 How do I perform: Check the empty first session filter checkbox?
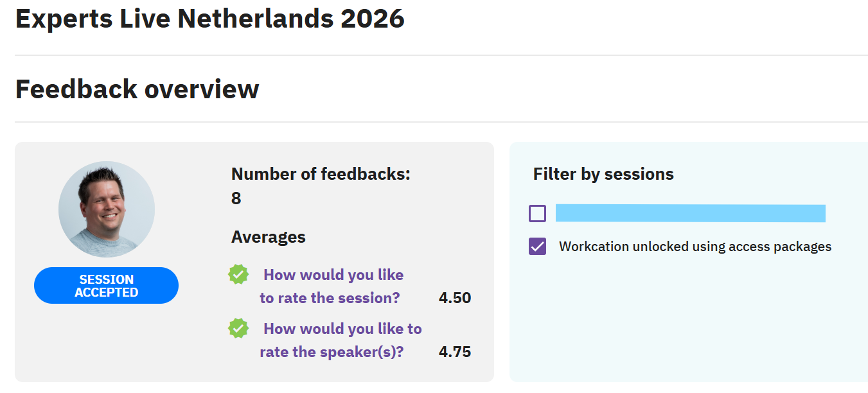point(537,213)
